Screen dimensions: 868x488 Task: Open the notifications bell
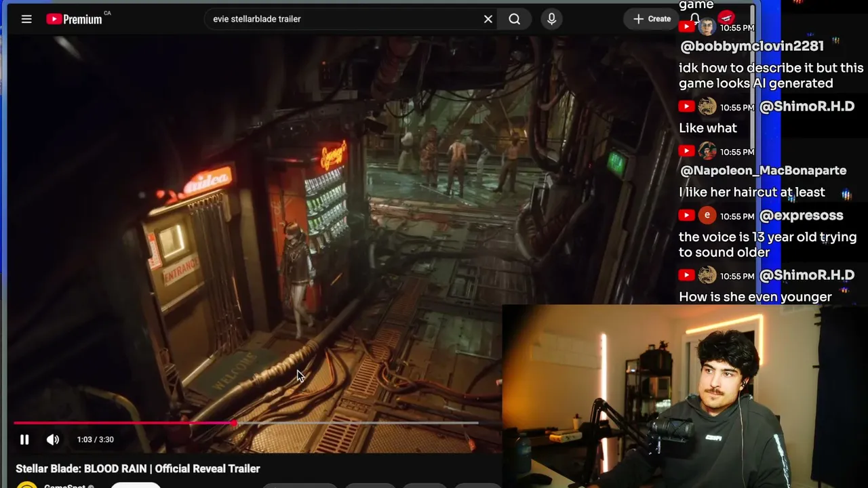(x=695, y=18)
